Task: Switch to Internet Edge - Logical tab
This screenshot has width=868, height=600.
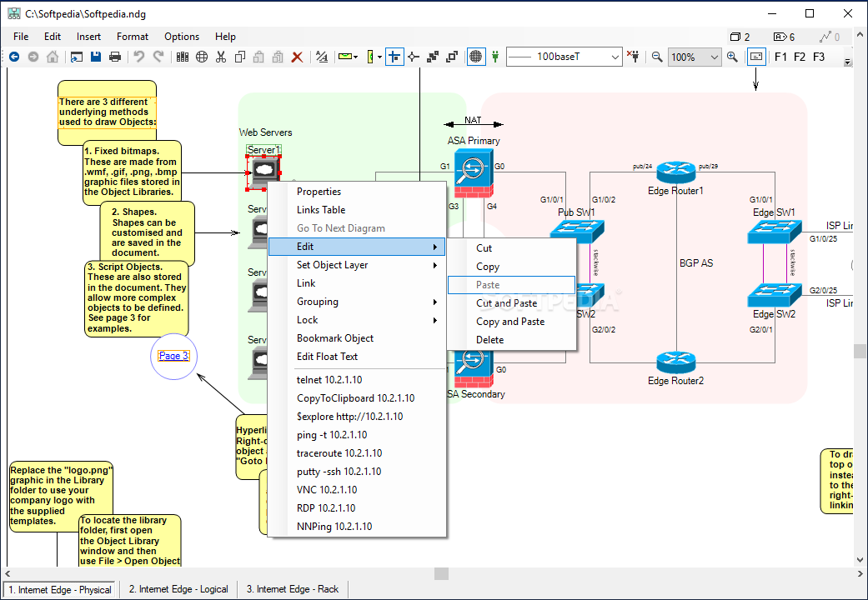Action: pos(178,589)
